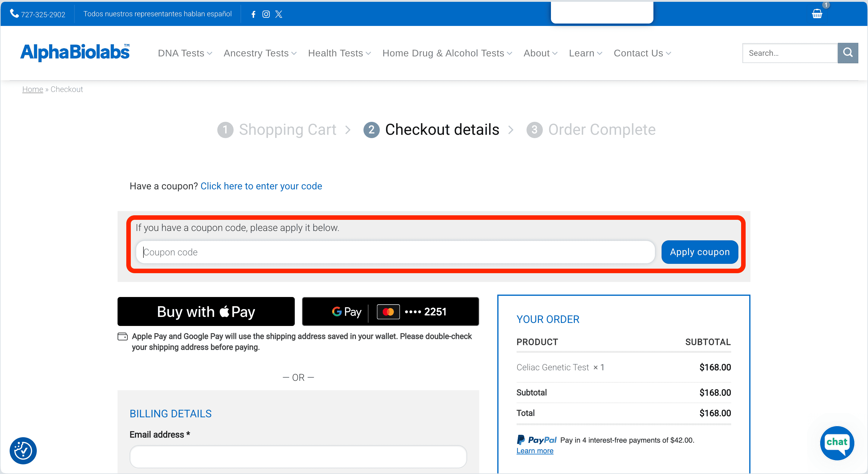Viewport: 868px width, 474px height.
Task: Click the Celiac Genetic Test product name
Action: (x=553, y=367)
